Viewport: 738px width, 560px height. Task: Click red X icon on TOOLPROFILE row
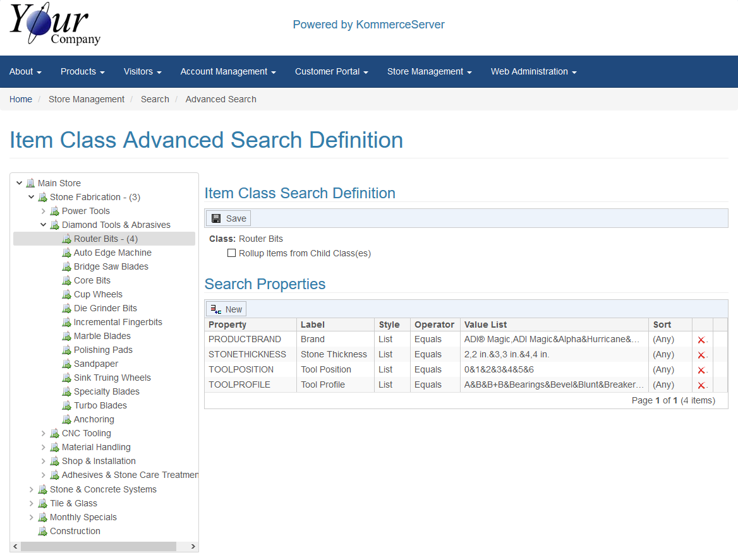point(701,385)
